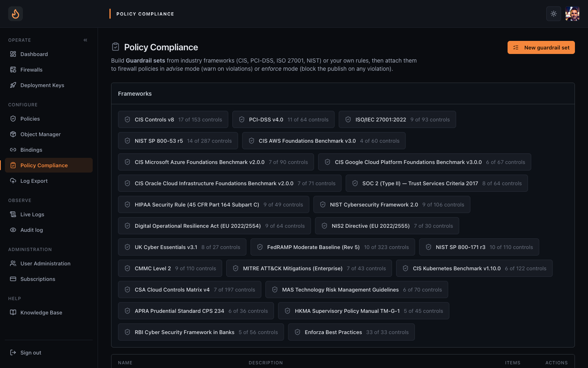The width and height of the screenshot is (588, 368).
Task: Click shield icon on NIS2 Directive chip
Action: click(x=324, y=226)
